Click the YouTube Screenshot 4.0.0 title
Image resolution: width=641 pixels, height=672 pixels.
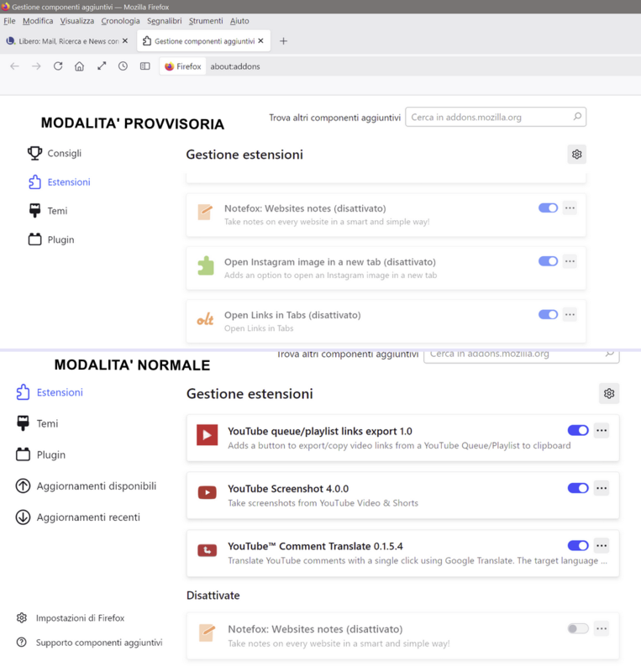[x=288, y=489]
